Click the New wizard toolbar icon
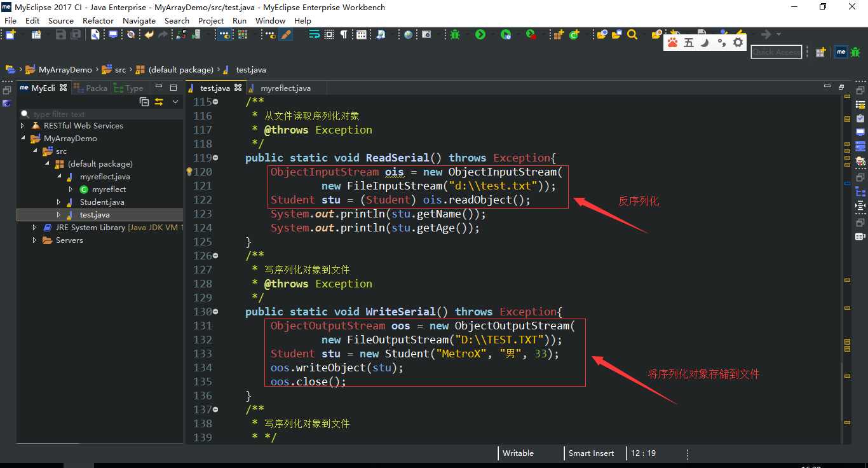868x468 pixels. pos(10,35)
